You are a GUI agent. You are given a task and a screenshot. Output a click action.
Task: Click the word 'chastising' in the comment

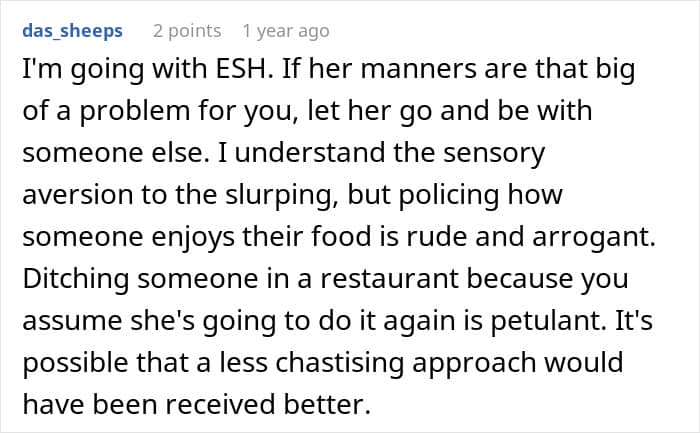tap(339, 363)
